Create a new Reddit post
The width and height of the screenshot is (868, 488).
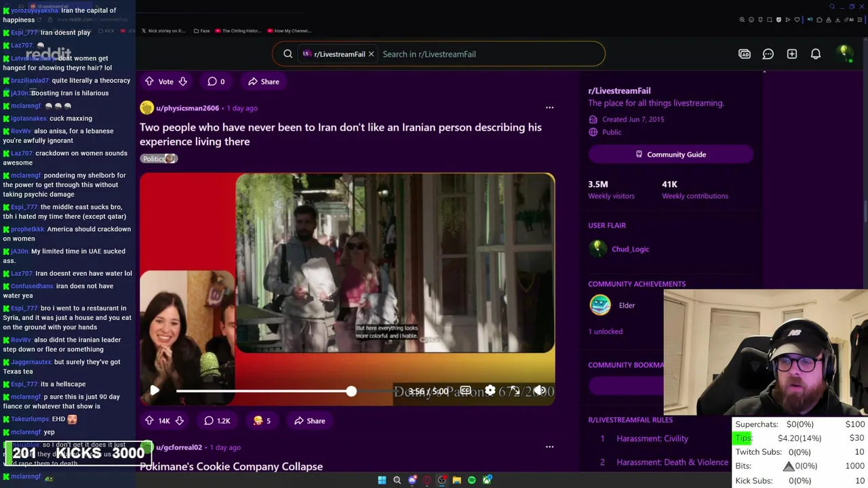click(792, 54)
